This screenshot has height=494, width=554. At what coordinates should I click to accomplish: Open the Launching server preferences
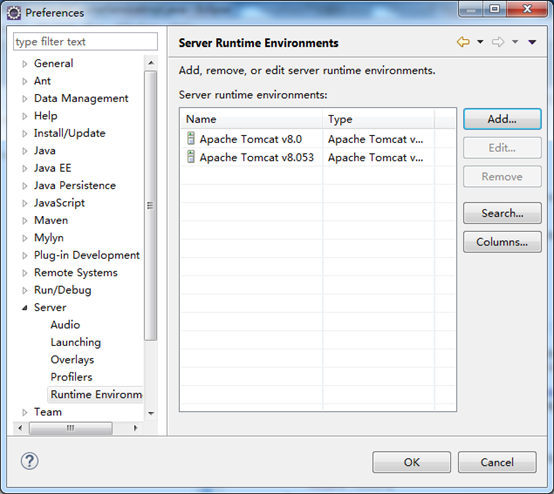click(x=76, y=342)
